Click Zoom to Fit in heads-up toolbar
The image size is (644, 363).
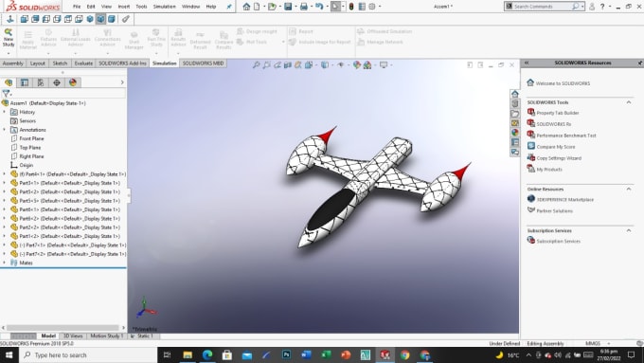tap(257, 65)
